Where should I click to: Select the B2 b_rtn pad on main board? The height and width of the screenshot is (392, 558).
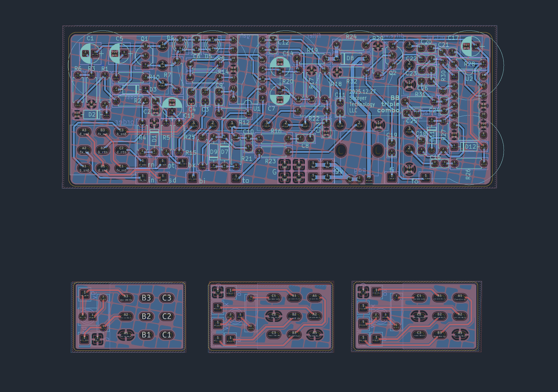[103, 150]
